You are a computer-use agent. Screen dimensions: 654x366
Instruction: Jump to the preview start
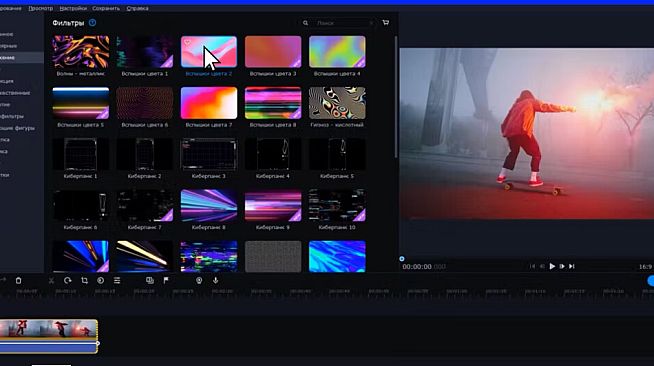point(532,266)
